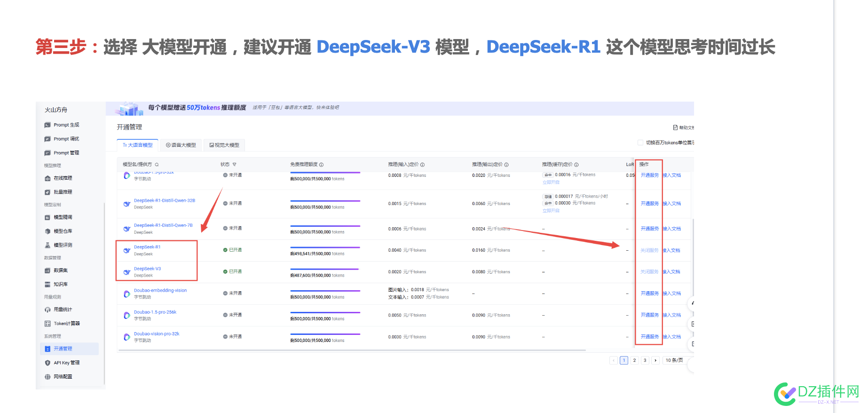
Task: Open 模型评测 in the sidebar
Action: (58, 245)
